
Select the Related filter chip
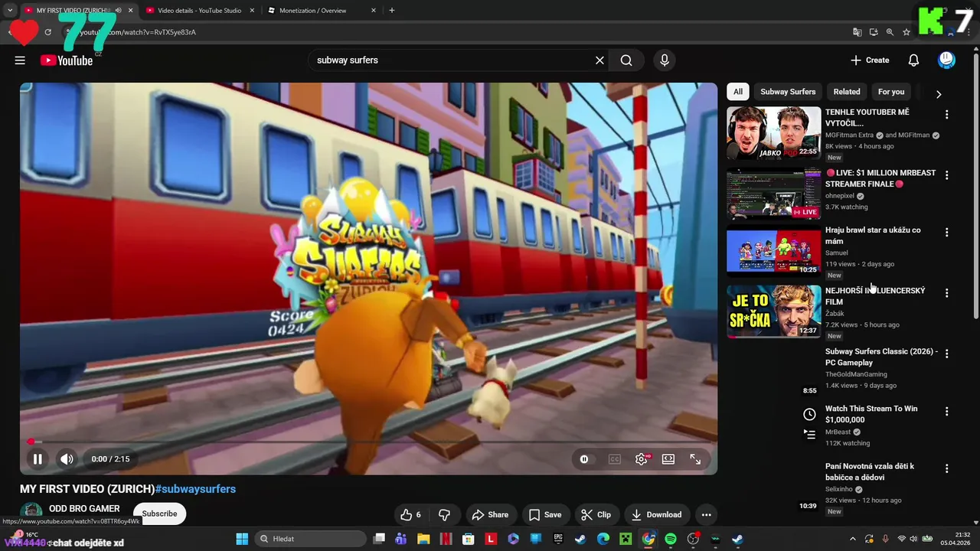[x=847, y=92]
